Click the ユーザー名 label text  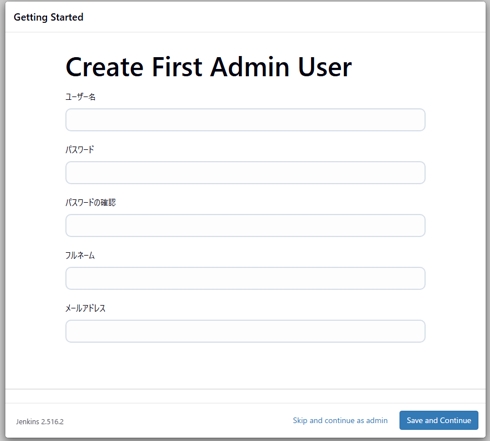(80, 97)
